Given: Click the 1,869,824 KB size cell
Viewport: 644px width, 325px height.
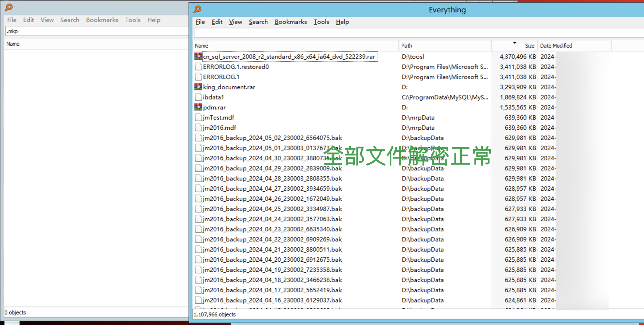Looking at the screenshot, I should point(518,97).
